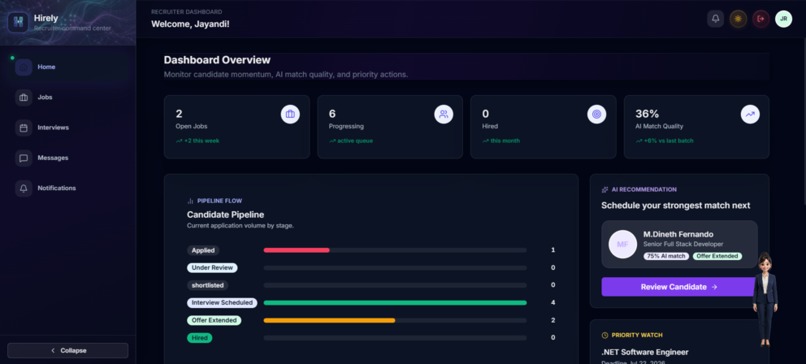Open the Home sidebar icon

[x=24, y=67]
